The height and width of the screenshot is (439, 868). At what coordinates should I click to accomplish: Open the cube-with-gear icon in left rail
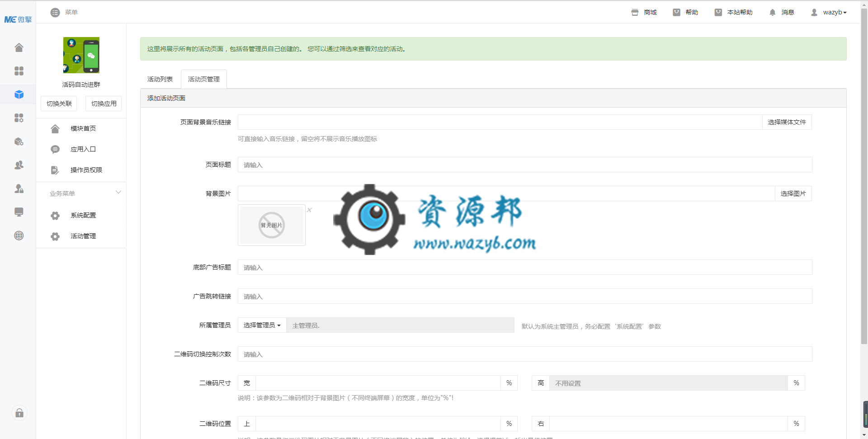click(19, 142)
